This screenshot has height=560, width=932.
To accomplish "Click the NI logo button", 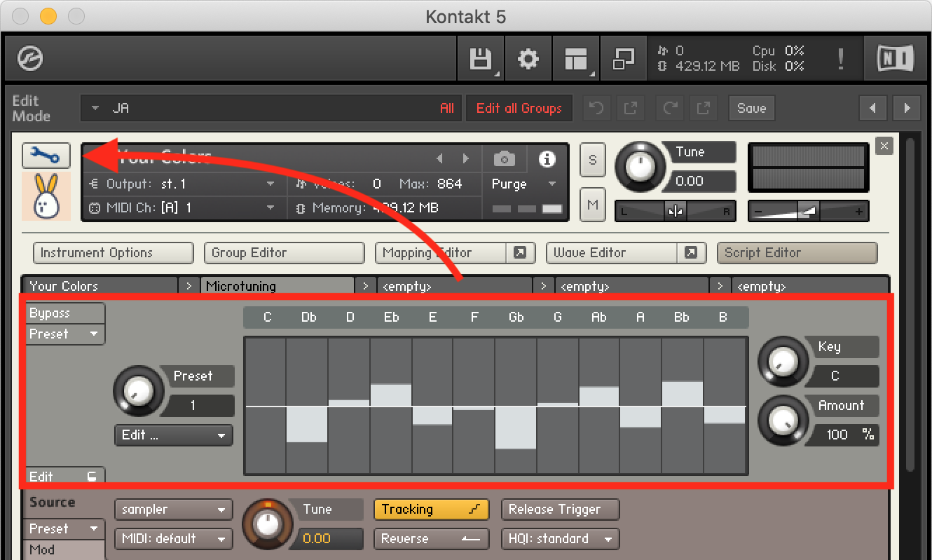I will point(895,59).
